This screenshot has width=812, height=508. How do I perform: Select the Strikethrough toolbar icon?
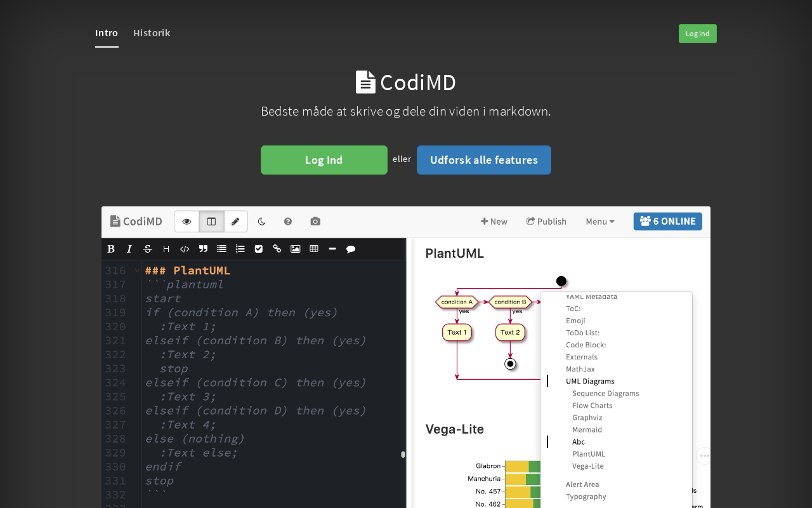[148, 249]
